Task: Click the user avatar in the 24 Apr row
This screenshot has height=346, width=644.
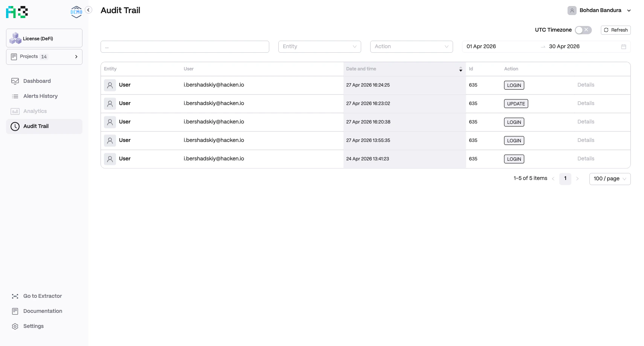Action: [x=110, y=159]
